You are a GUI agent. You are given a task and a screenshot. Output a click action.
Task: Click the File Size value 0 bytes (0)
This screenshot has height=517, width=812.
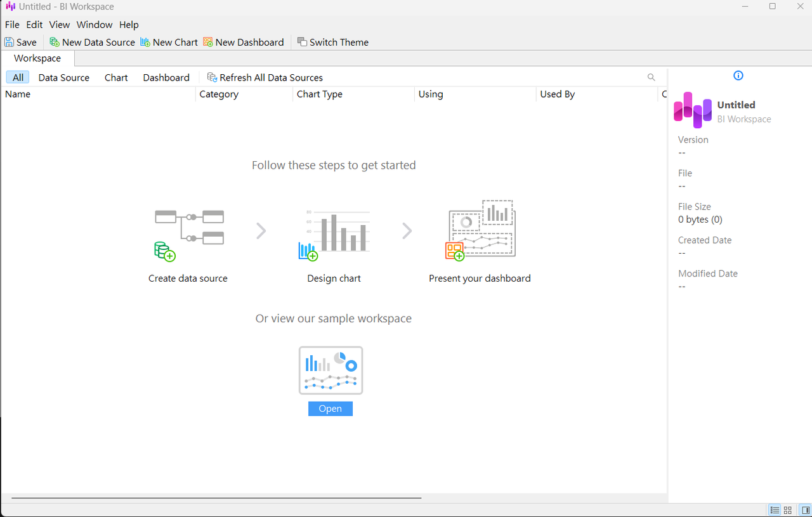click(x=700, y=219)
